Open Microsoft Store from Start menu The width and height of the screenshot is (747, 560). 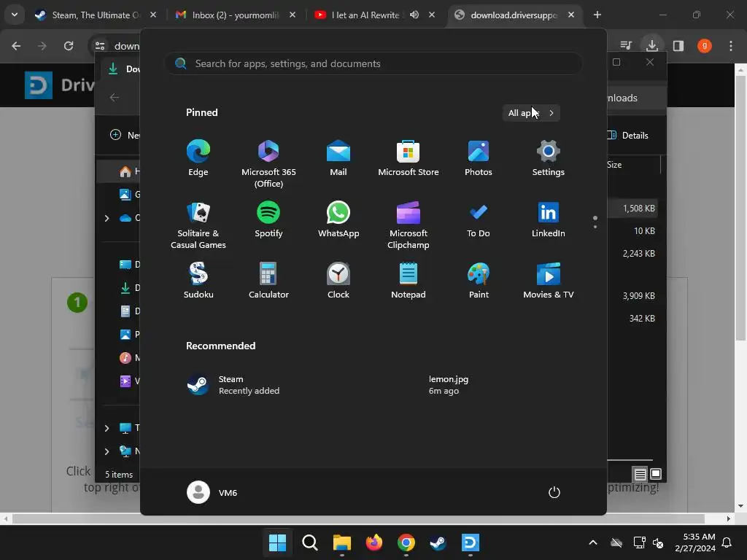pyautogui.click(x=409, y=158)
